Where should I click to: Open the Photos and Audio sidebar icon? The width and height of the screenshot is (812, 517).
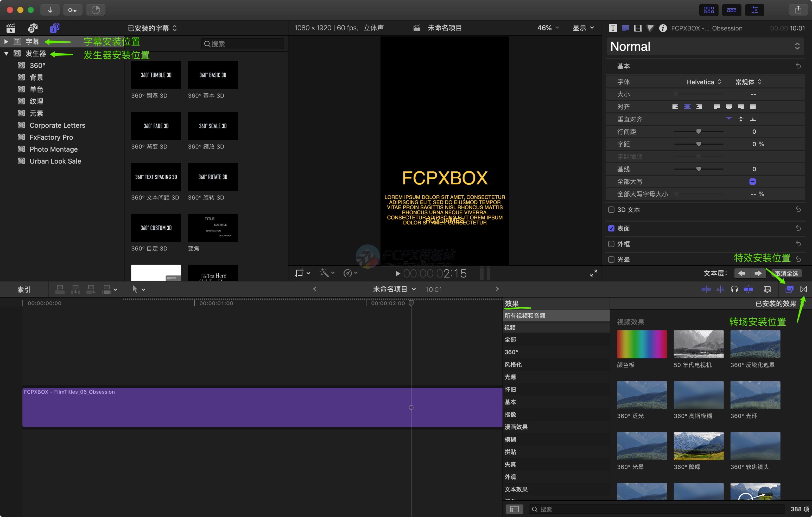point(33,28)
